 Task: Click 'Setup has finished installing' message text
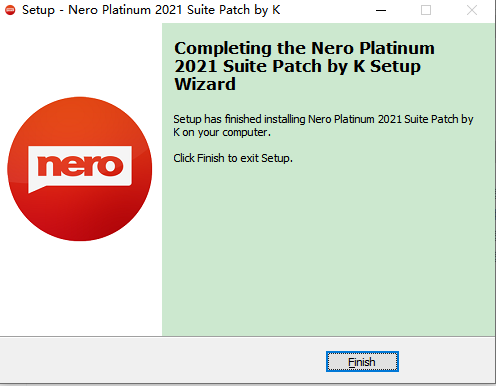pyautogui.click(x=323, y=125)
